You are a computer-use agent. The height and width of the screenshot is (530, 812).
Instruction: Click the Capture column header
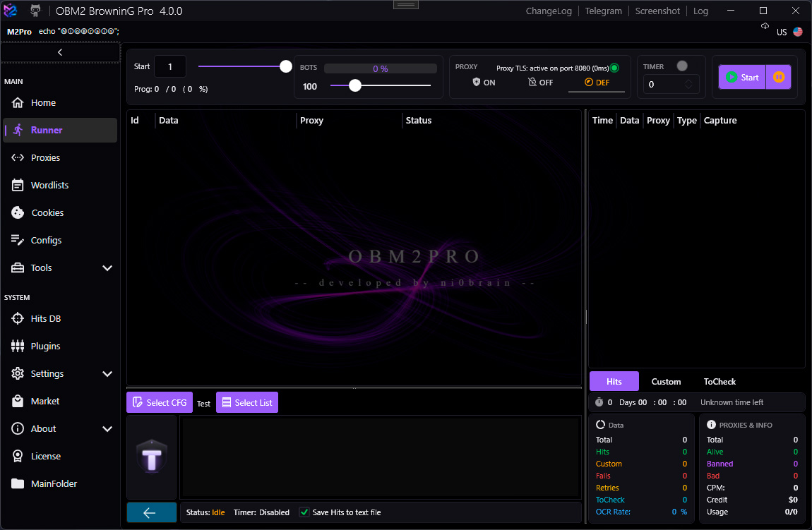720,120
